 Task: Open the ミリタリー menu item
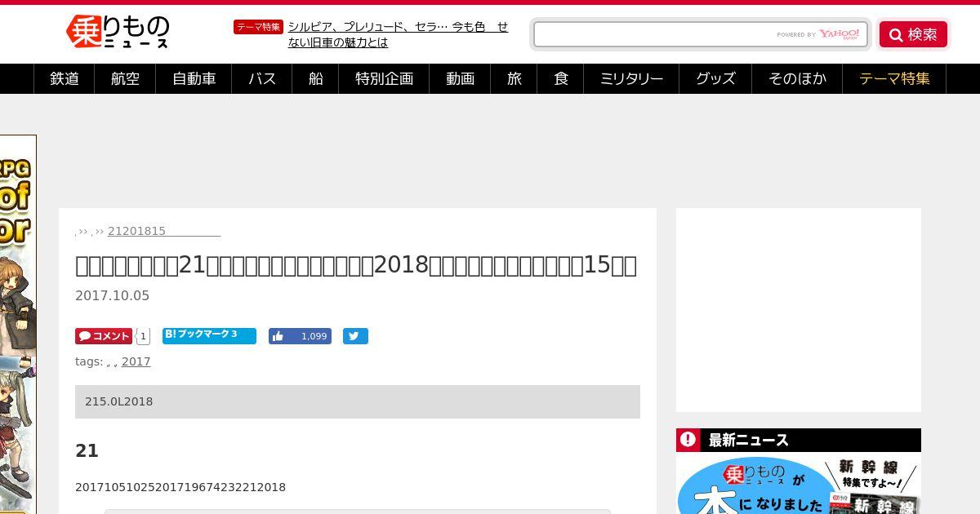click(x=631, y=78)
